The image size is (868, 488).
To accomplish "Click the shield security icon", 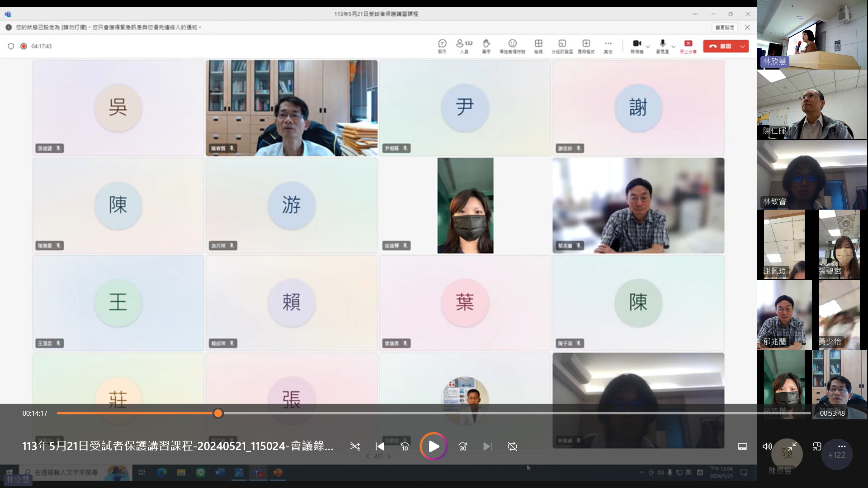I will click(x=11, y=46).
